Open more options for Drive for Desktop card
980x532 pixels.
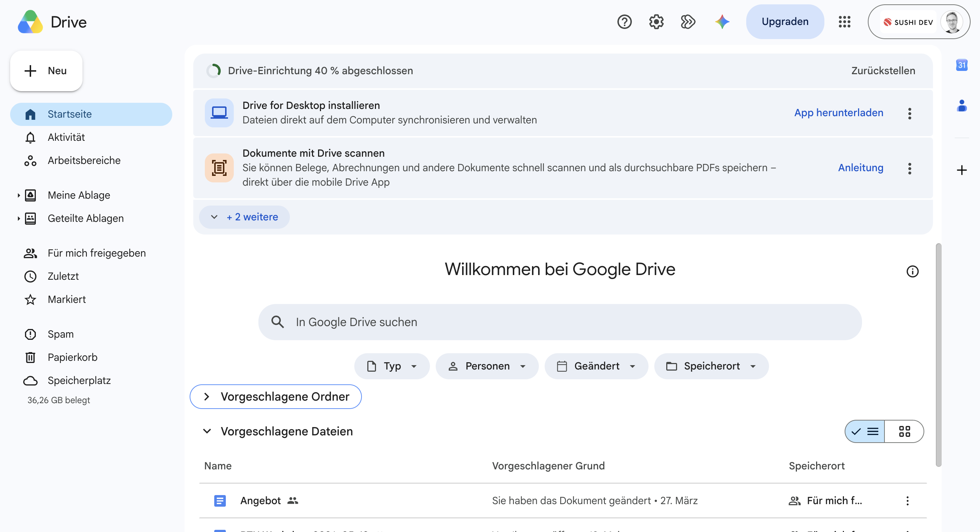tap(909, 113)
